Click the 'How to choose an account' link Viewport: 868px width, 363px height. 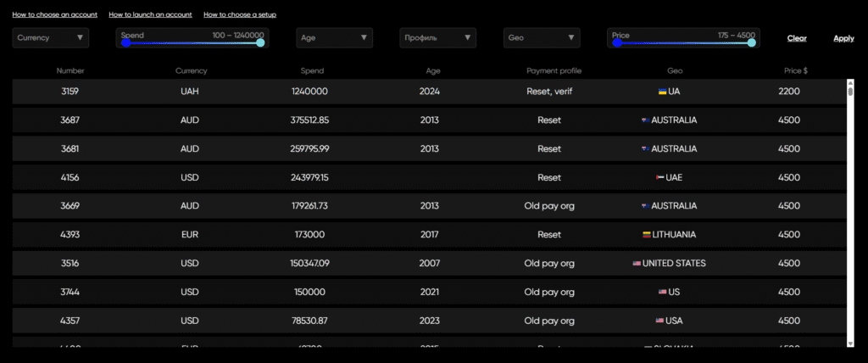[54, 14]
